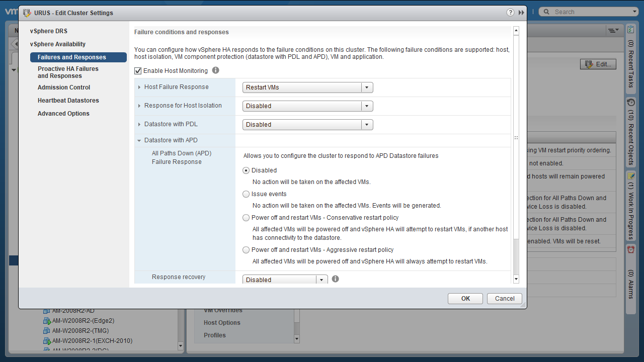
Task: Click the help question mark icon
Action: coord(510,13)
